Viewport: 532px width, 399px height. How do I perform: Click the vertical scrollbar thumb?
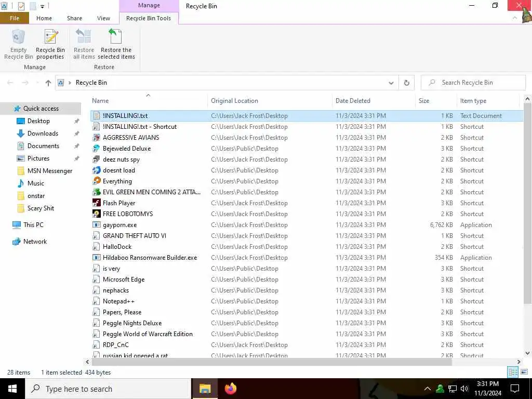pos(527,203)
